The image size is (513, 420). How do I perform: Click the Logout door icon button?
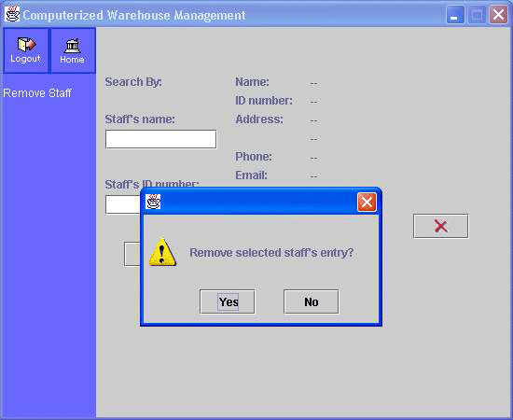tap(26, 50)
